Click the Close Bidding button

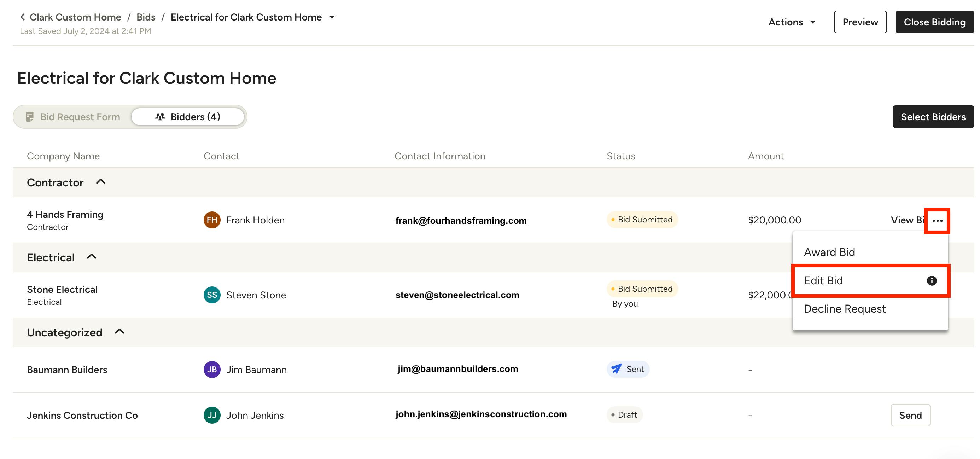click(934, 22)
